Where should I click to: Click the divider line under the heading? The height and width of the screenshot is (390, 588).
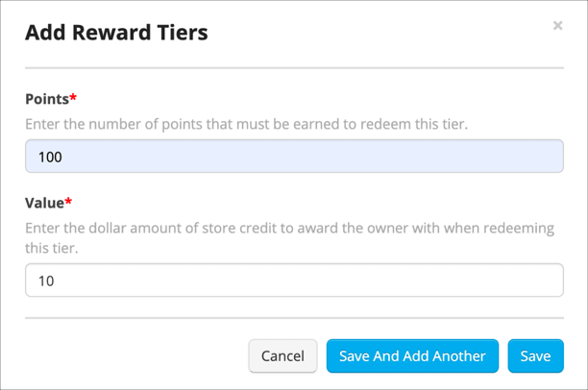click(x=294, y=68)
